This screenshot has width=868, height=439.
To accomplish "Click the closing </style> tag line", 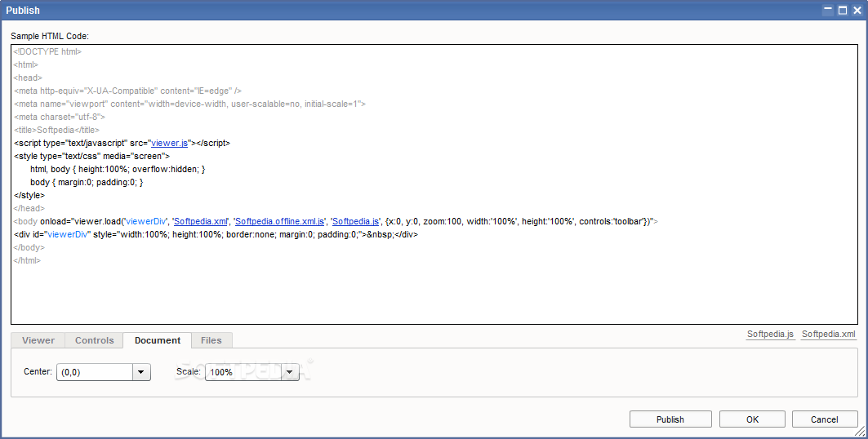I will [29, 195].
